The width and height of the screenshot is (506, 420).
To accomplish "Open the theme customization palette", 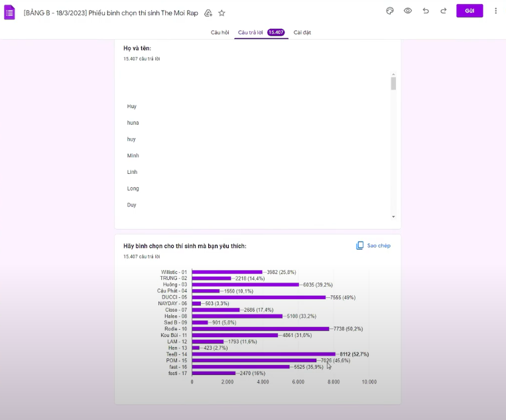I will (390, 11).
